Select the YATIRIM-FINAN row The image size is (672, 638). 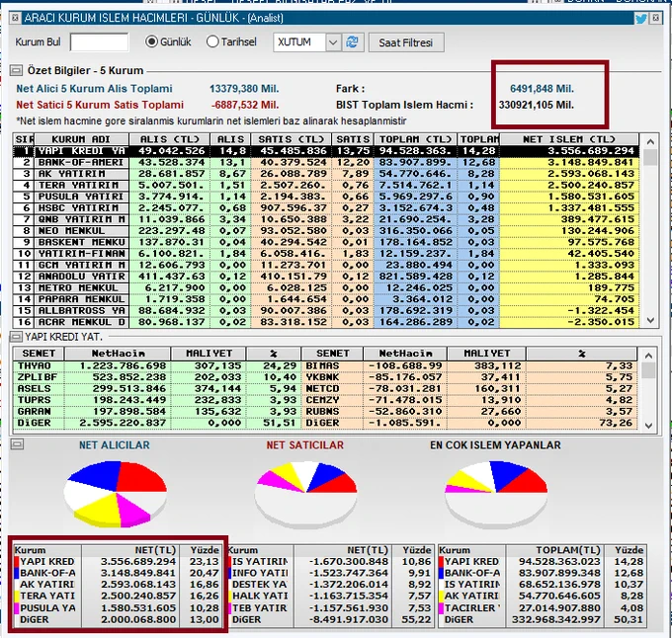click(326, 254)
